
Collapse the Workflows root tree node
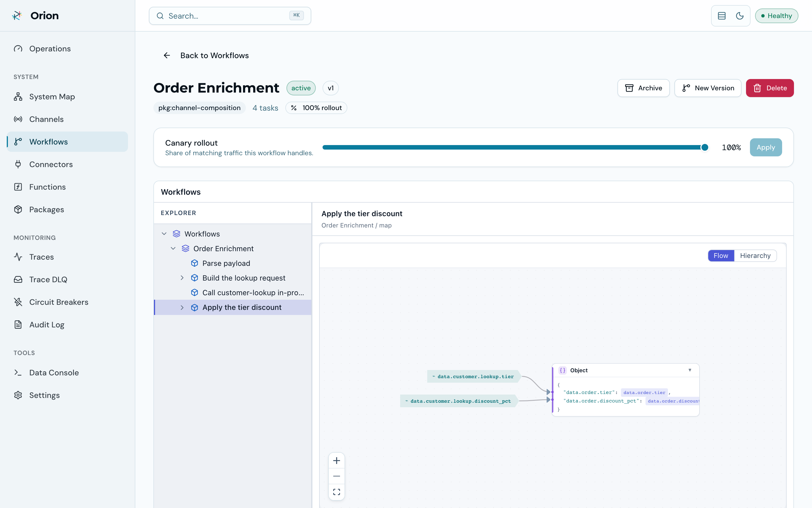pos(164,234)
